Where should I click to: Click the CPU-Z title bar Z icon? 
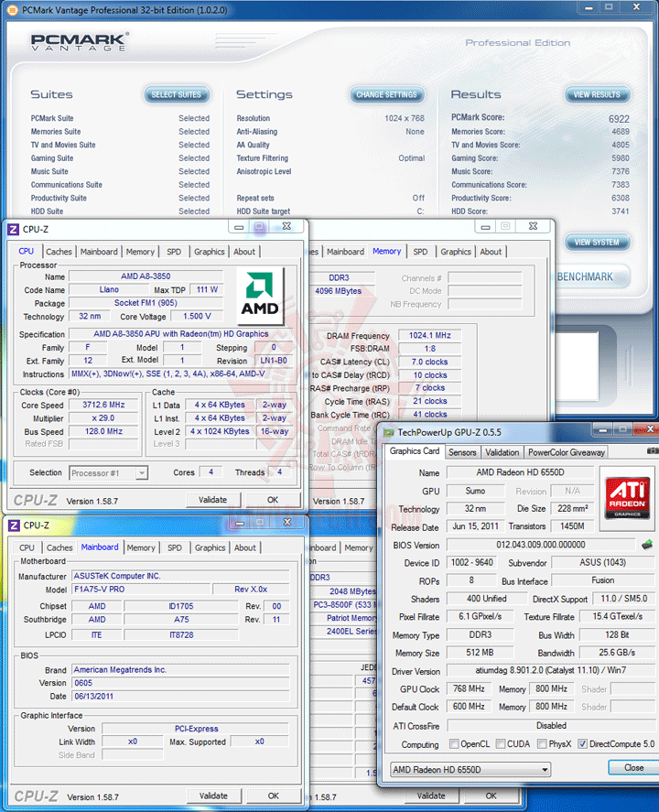[14, 229]
